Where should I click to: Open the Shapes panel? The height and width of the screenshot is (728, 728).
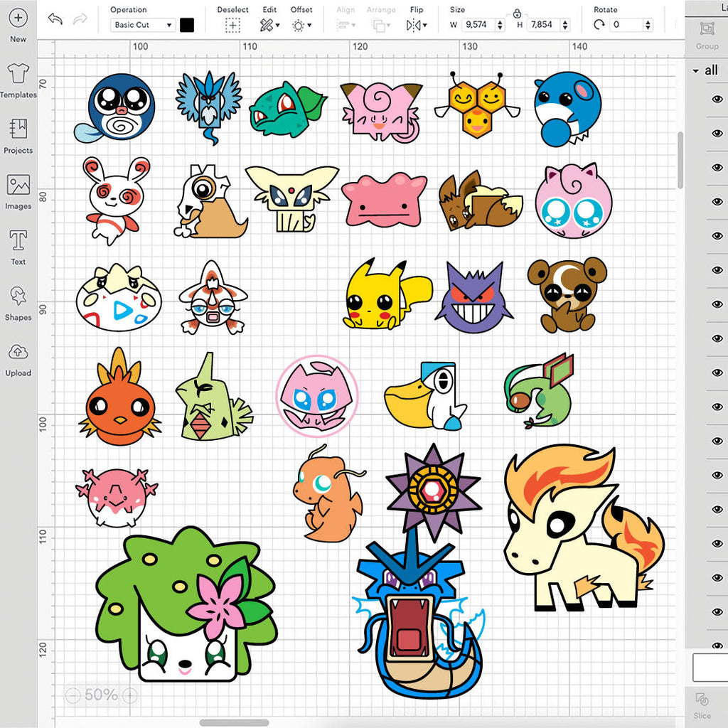click(18, 303)
